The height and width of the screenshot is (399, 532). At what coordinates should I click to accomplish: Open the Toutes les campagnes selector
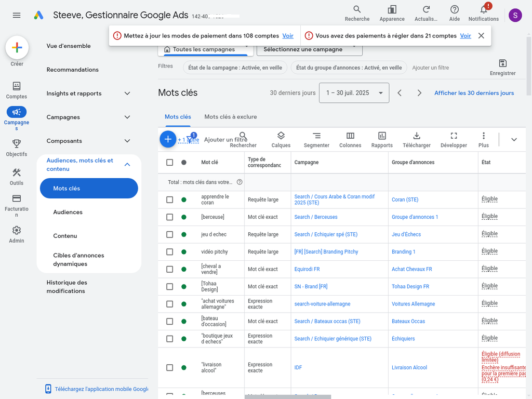click(x=205, y=49)
